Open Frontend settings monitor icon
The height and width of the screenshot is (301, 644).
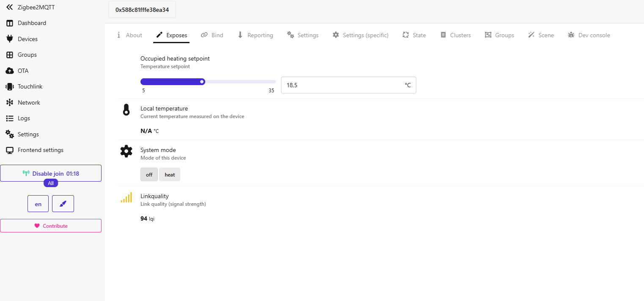(9, 150)
